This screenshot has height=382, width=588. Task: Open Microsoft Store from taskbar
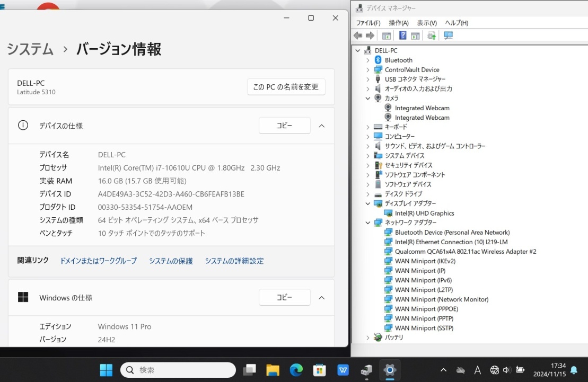point(320,370)
